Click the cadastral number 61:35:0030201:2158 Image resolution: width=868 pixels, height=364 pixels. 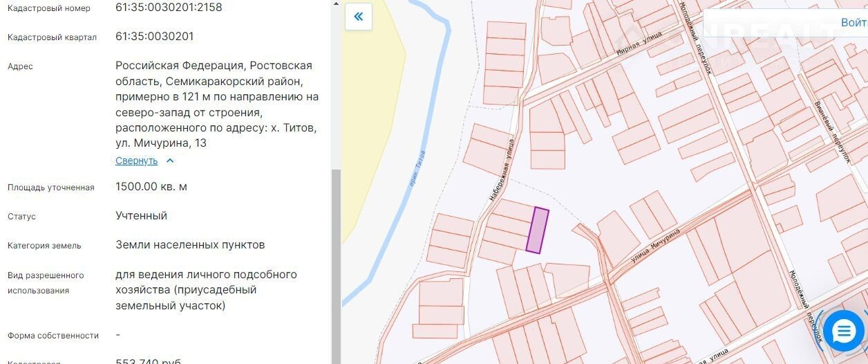tap(169, 8)
